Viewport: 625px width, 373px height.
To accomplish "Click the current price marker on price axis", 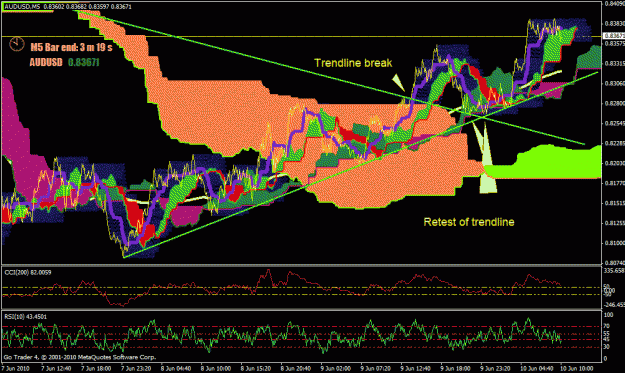I will [x=614, y=36].
